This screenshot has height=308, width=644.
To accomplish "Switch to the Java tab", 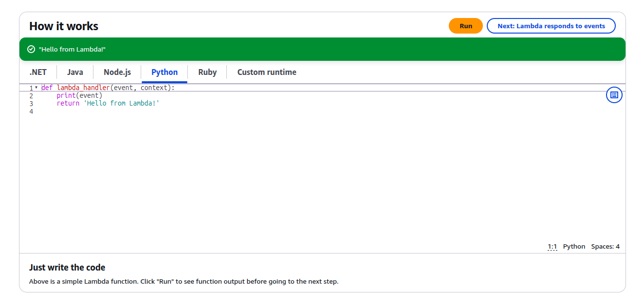I will 75,72.
